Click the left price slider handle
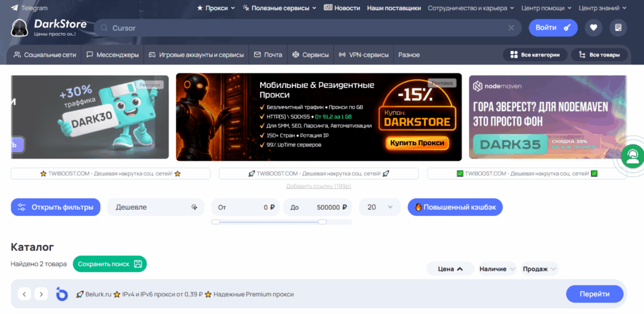The width and height of the screenshot is (644, 314). click(x=216, y=222)
